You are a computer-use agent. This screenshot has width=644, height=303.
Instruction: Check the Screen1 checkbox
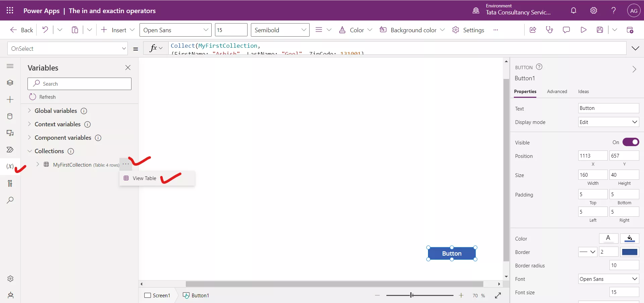(147, 296)
